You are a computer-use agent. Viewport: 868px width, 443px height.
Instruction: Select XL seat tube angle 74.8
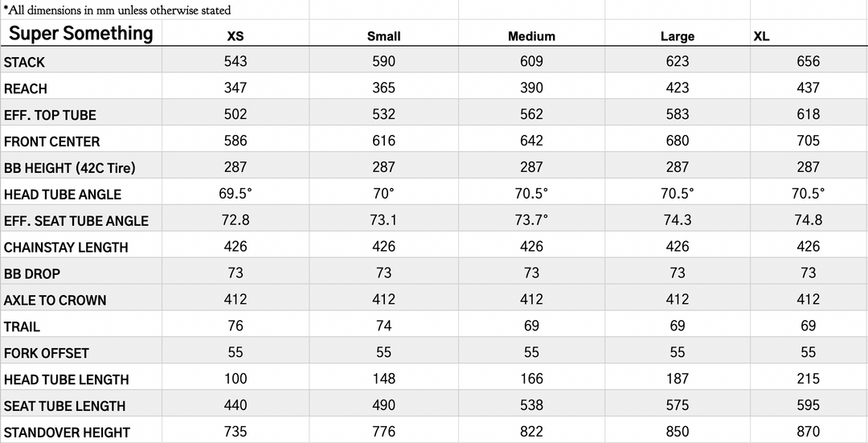pyautogui.click(x=809, y=219)
